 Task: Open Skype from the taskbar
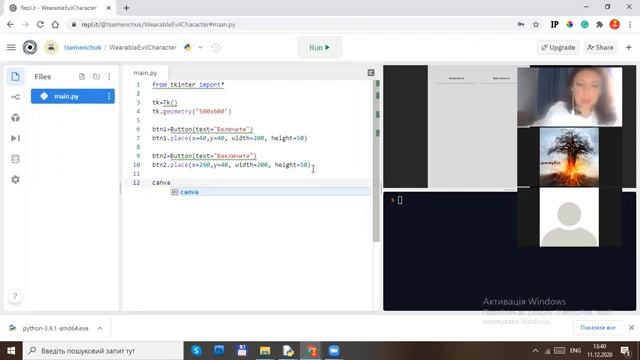[196, 350]
